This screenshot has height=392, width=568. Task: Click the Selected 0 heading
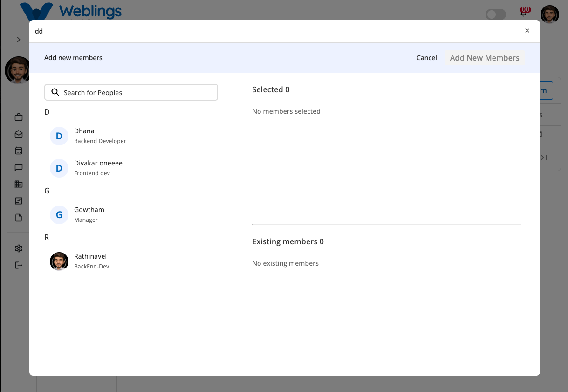coord(271,89)
